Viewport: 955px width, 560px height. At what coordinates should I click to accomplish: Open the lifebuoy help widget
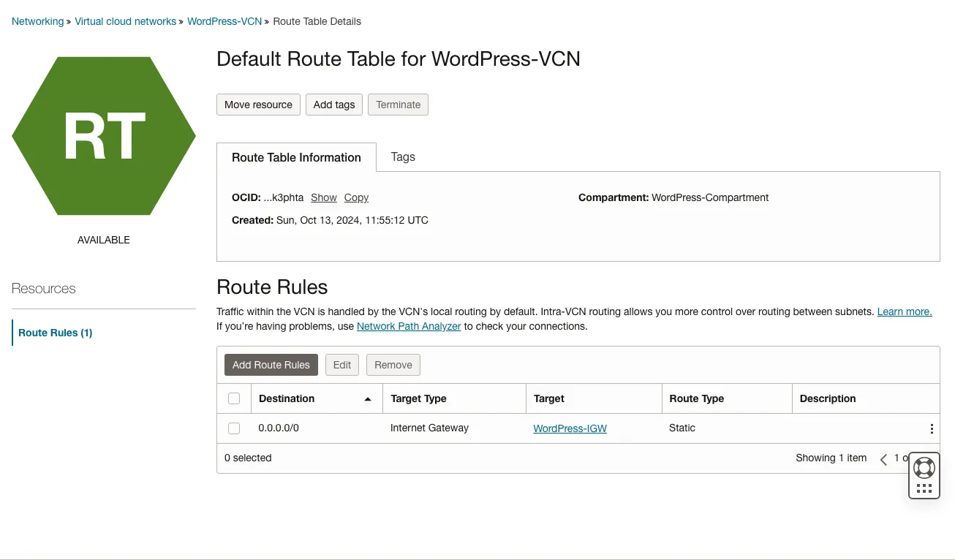[x=924, y=468]
